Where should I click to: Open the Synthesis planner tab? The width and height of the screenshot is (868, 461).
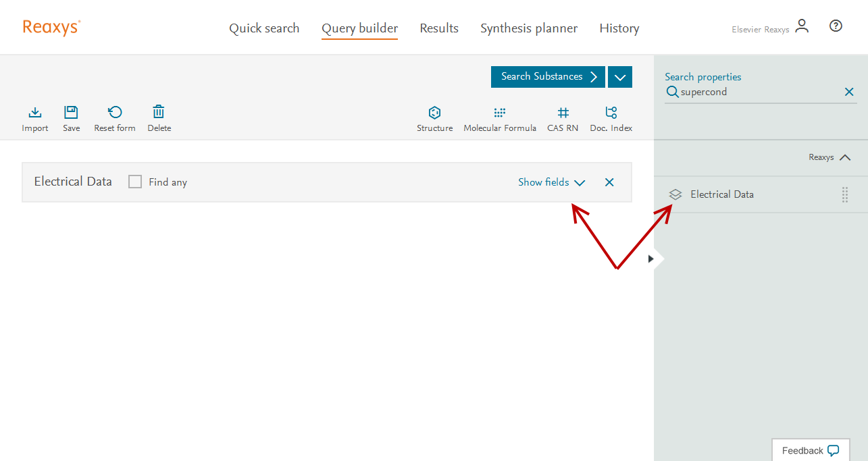click(x=529, y=28)
